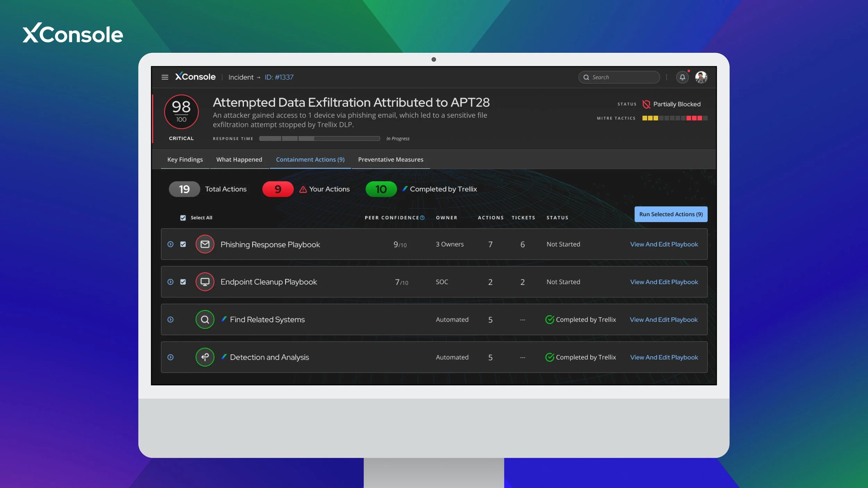Open View And Edit Playbook for Endpoint Cleanup
This screenshot has width=868, height=488.
[x=663, y=281]
